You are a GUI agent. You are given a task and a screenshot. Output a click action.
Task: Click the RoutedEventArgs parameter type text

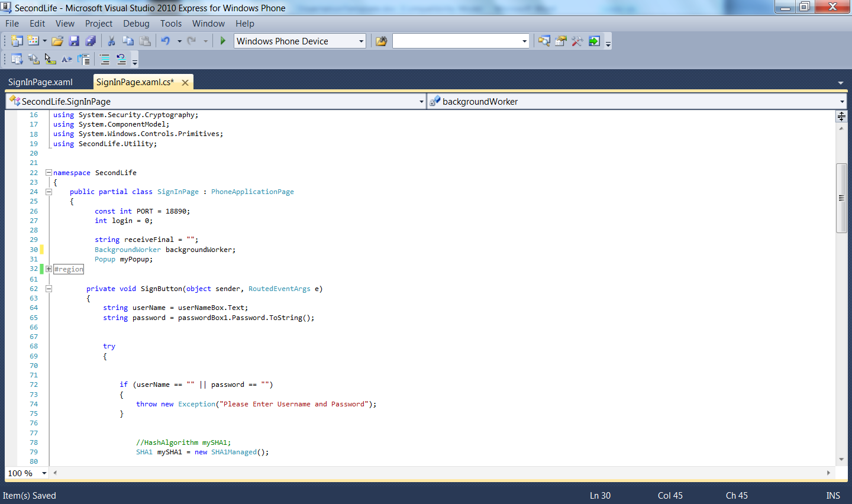pos(279,289)
